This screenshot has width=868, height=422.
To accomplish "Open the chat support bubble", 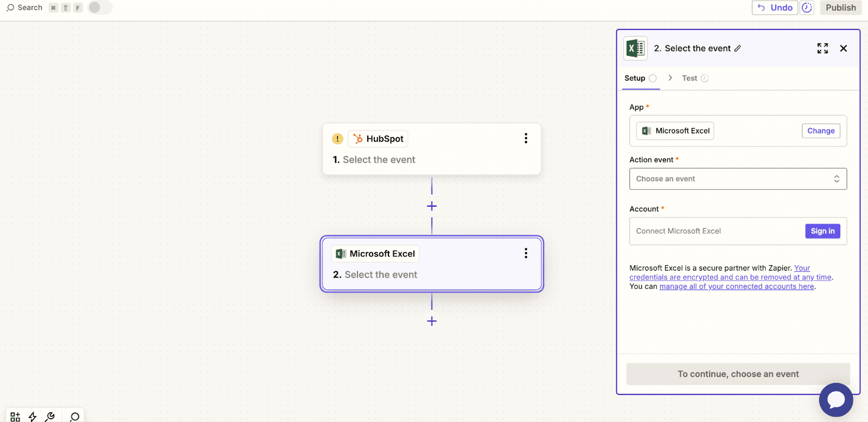I will point(836,400).
